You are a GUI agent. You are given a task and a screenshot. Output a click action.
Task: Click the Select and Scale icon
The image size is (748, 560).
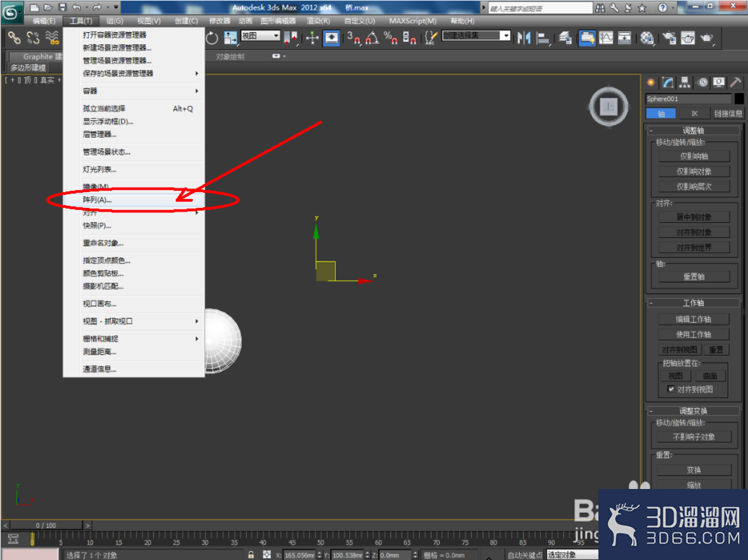coord(230,37)
